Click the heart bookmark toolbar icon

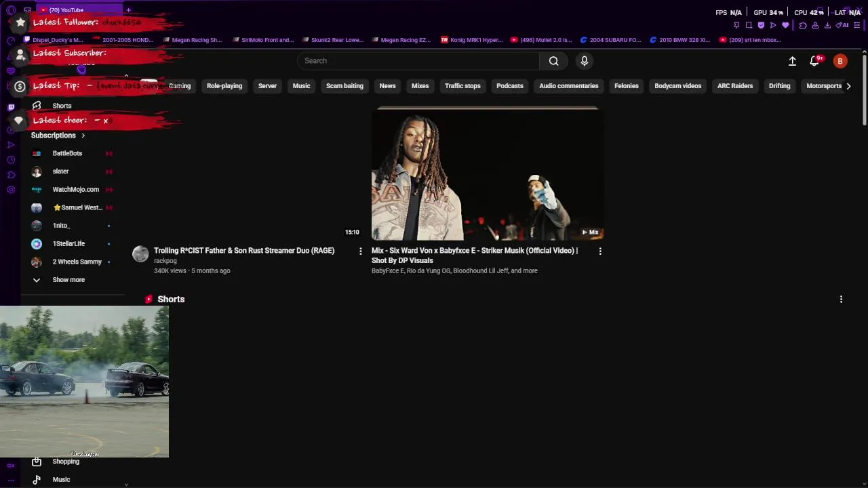(x=785, y=25)
